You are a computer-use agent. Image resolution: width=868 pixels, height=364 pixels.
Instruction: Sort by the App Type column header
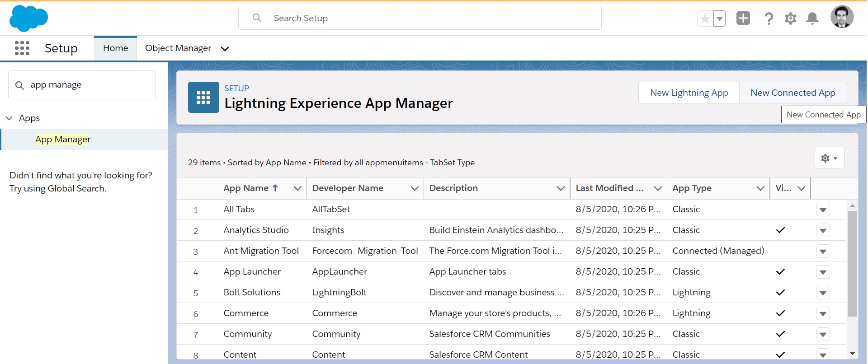tap(692, 188)
